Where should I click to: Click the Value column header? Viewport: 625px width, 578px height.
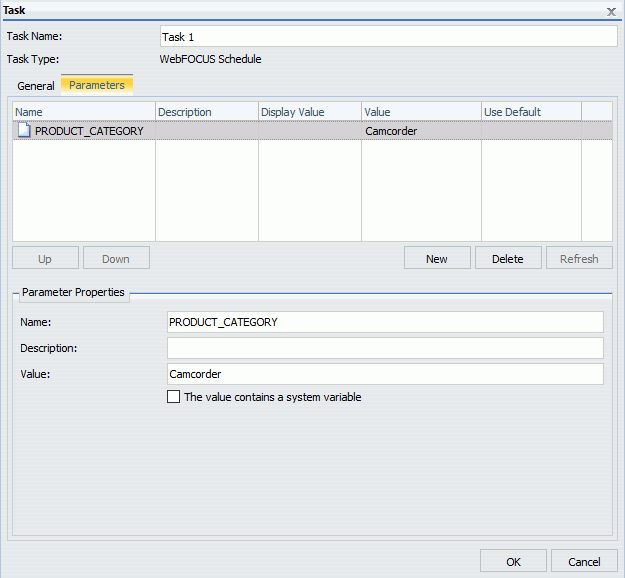pos(421,112)
